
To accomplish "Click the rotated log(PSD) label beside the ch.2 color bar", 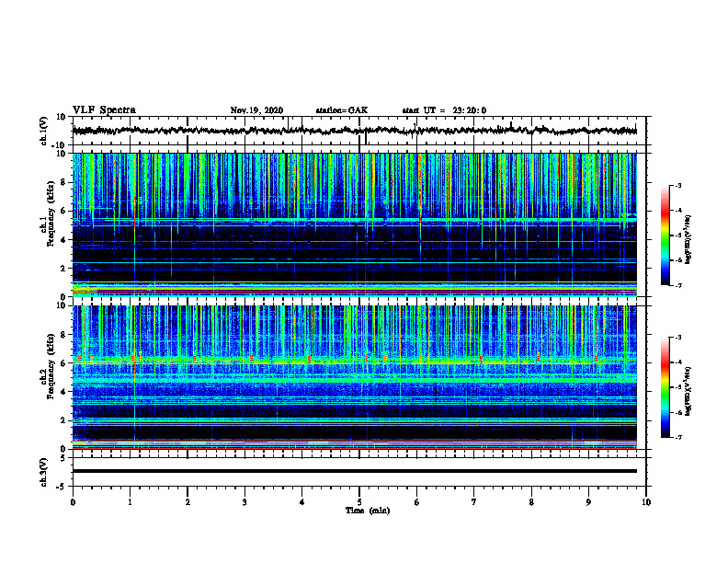I will pos(688,392).
